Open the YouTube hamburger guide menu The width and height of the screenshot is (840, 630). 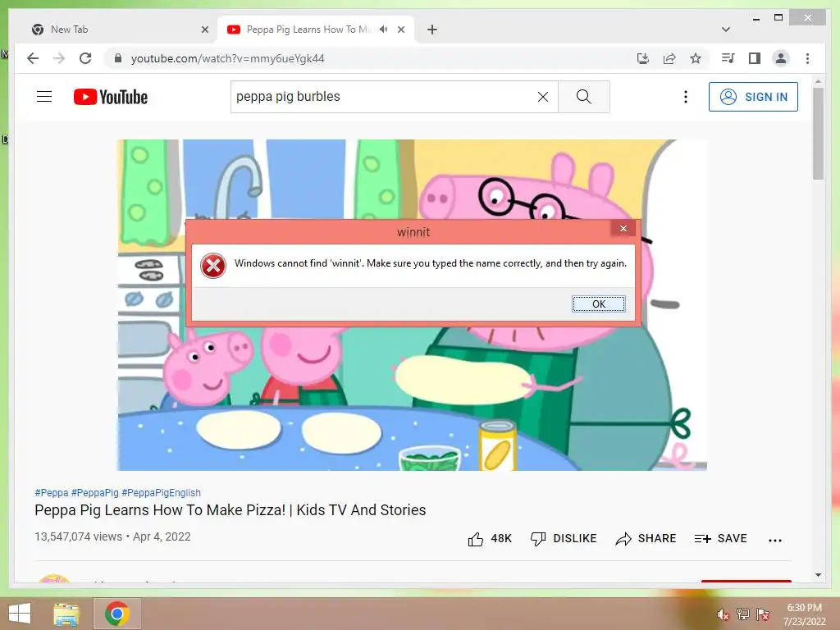(44, 97)
